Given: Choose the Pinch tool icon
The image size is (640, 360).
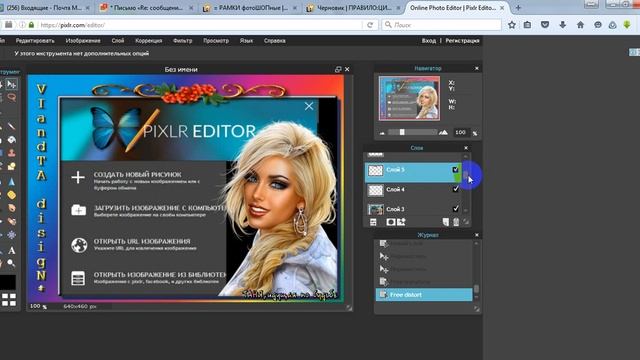Looking at the screenshot, I should point(11,235).
